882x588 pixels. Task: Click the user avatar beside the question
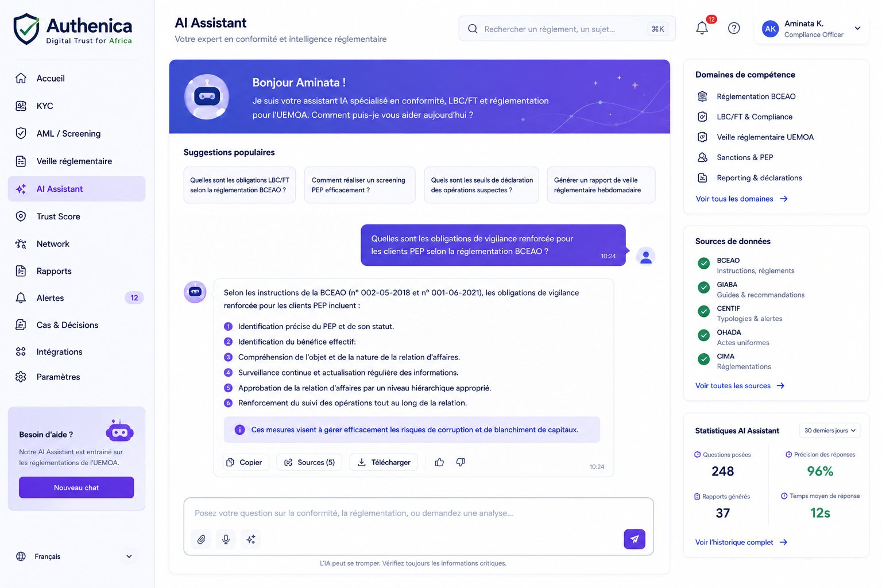(646, 256)
